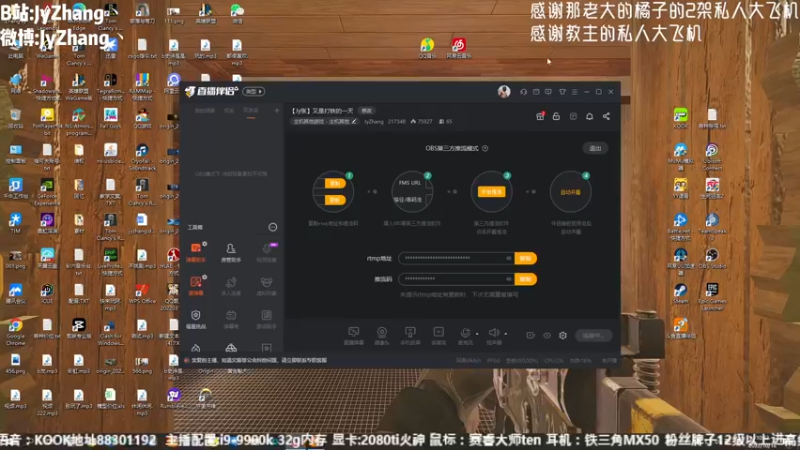Open the 房管助手 tool in toolbox
The width and height of the screenshot is (800, 450).
pyautogui.click(x=231, y=252)
